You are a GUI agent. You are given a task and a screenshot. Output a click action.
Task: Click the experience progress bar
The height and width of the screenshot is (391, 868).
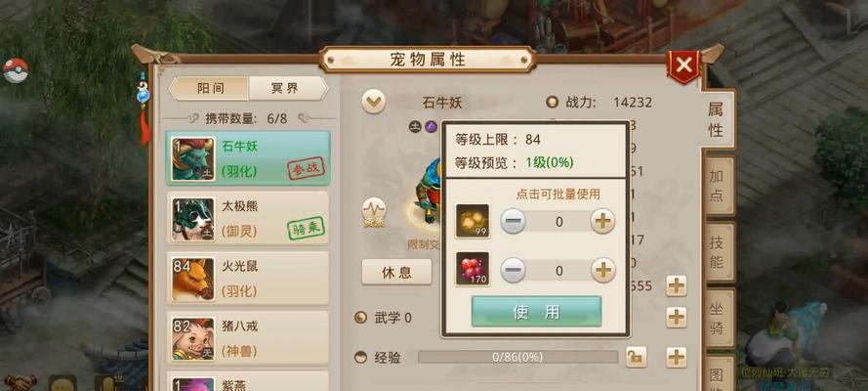[517, 357]
